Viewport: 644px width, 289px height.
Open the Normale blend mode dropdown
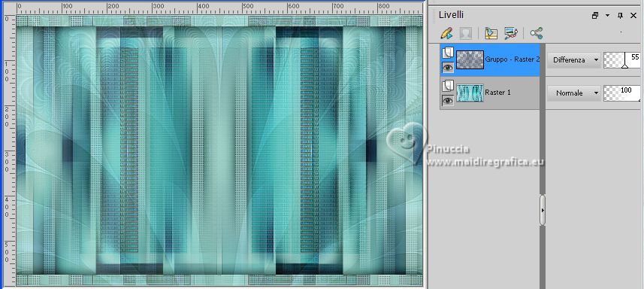click(573, 93)
